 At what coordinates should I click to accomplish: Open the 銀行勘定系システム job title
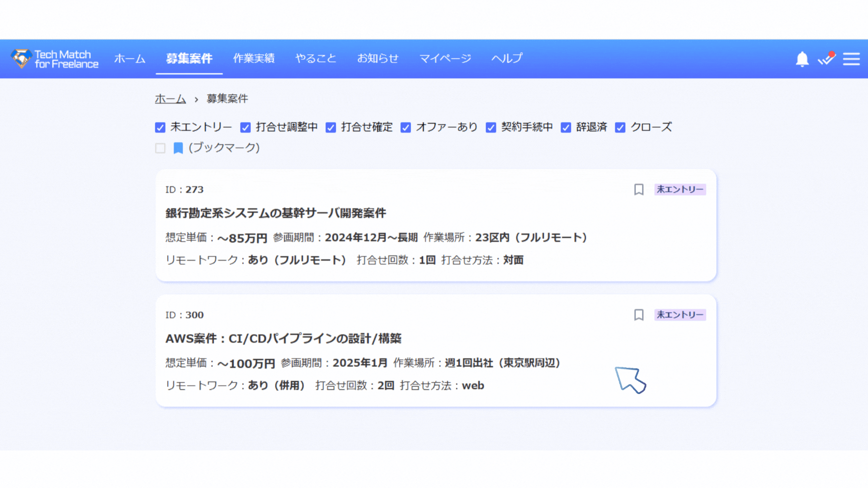(x=275, y=213)
